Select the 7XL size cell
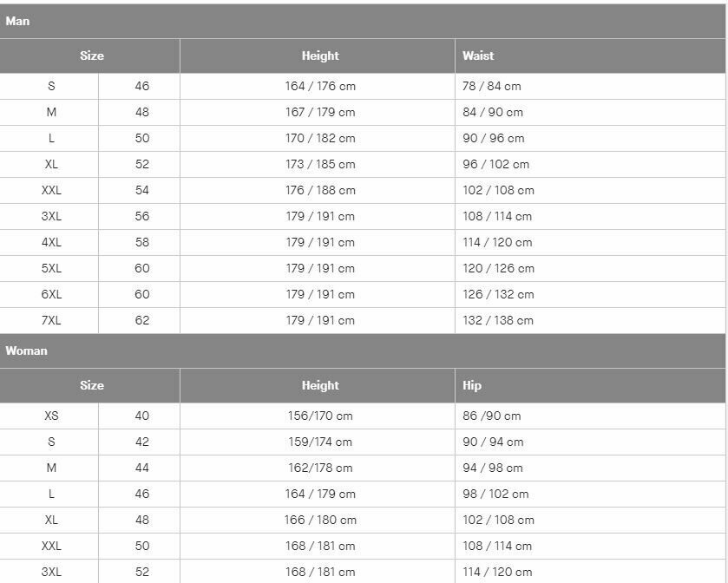 49,320
